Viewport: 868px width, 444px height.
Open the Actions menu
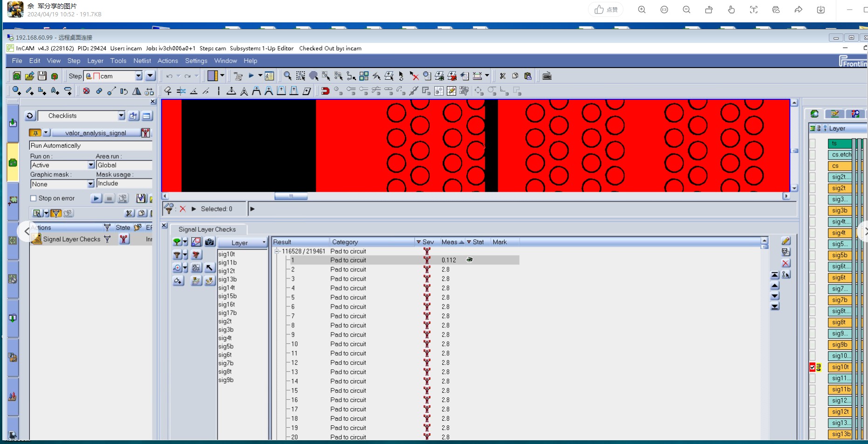(168, 61)
